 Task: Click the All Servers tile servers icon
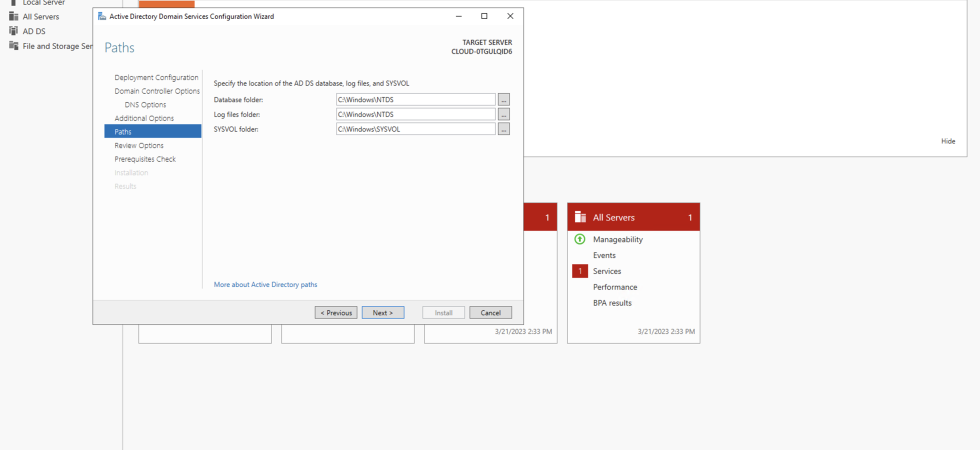click(x=580, y=218)
